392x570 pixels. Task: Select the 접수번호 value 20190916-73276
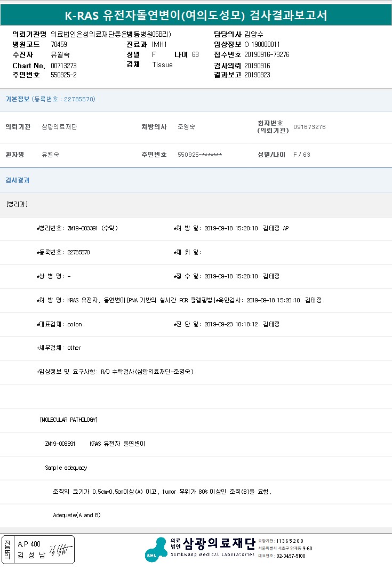(x=267, y=55)
